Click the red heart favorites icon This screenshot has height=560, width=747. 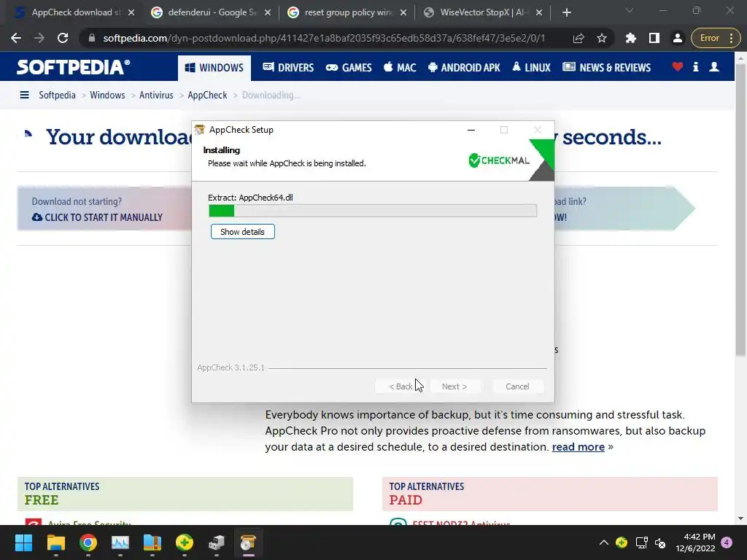pos(678,67)
